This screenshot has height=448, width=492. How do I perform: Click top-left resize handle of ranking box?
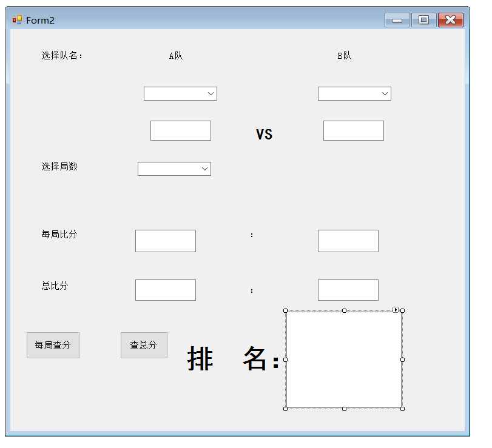(x=286, y=311)
